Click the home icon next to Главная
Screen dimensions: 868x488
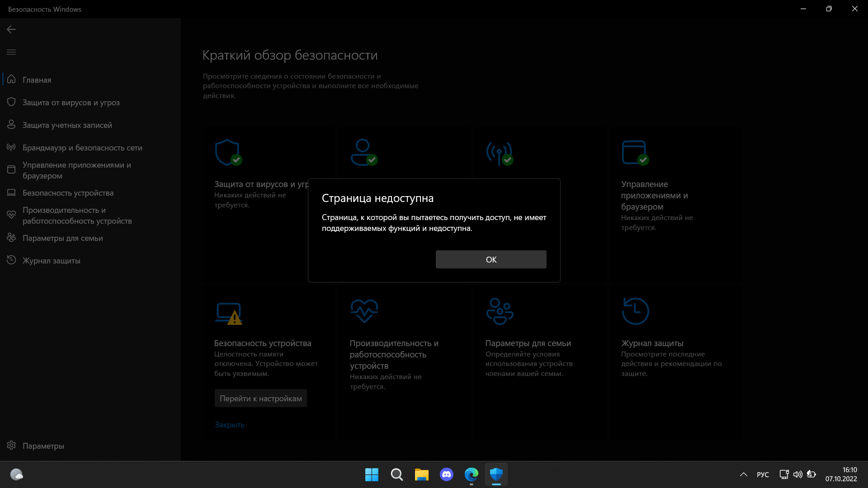pyautogui.click(x=11, y=79)
